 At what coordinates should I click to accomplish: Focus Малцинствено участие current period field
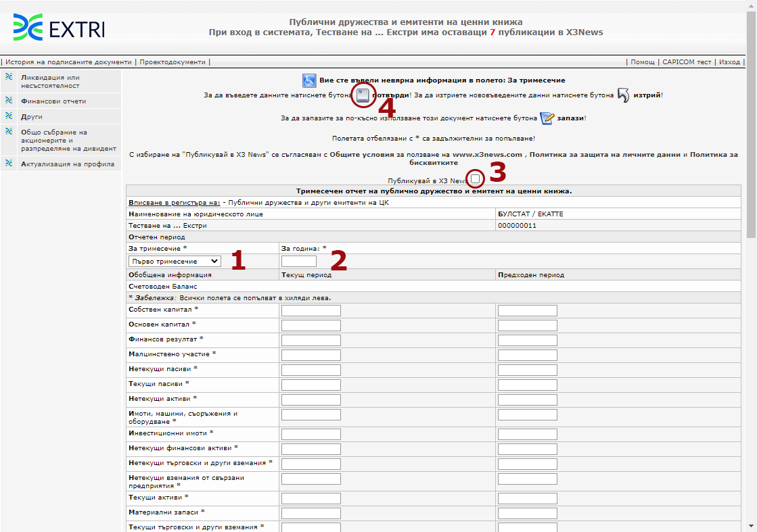pyautogui.click(x=311, y=356)
